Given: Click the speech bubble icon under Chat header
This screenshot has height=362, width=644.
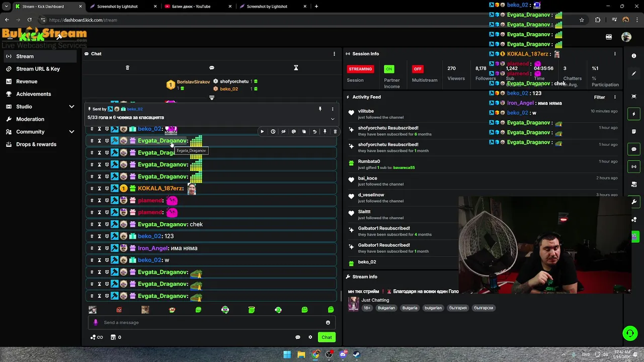Looking at the screenshot, I should pos(211,68).
